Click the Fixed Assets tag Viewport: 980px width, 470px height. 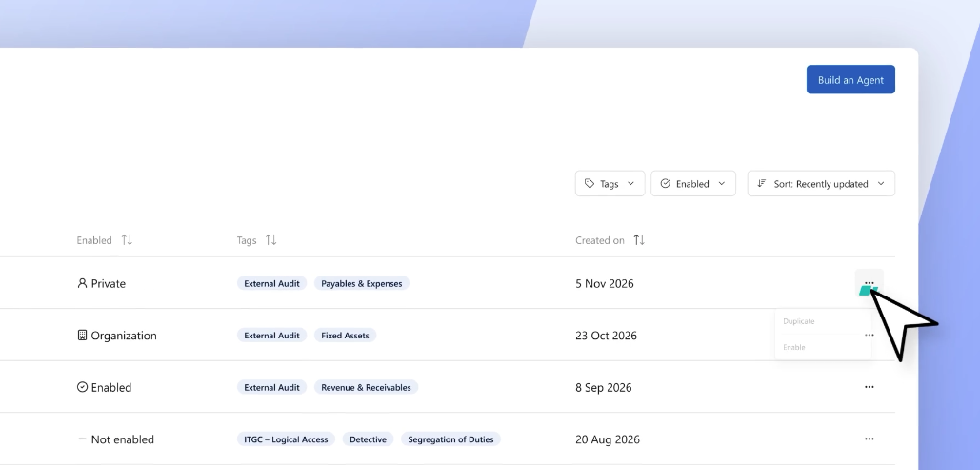[x=345, y=336]
